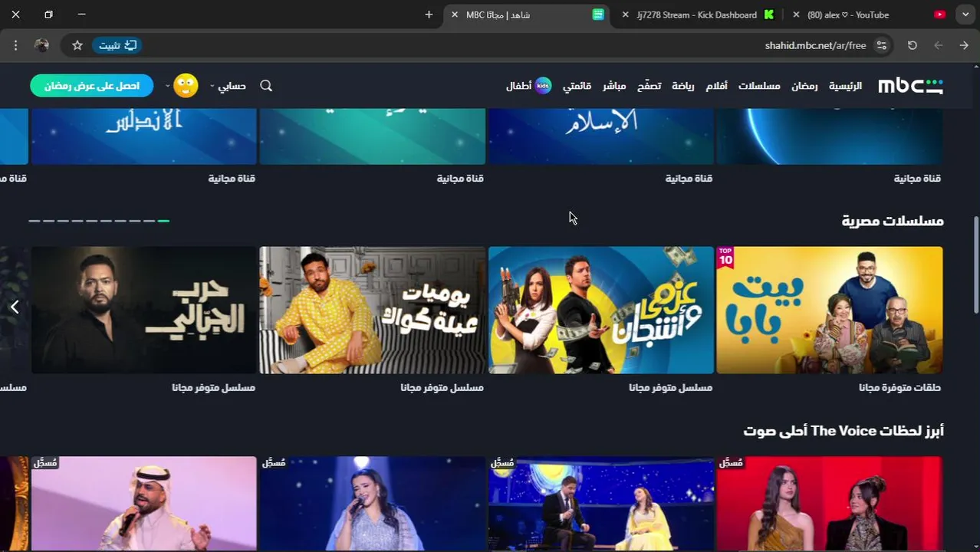The width and height of the screenshot is (980, 552).
Task: Expand the حسابي account dropdown
Action: point(228,86)
